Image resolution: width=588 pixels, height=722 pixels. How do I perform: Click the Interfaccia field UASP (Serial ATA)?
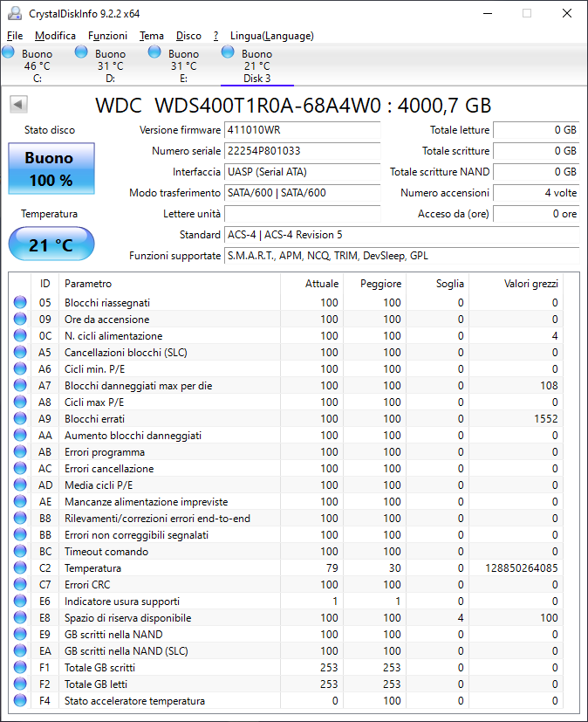click(302, 172)
